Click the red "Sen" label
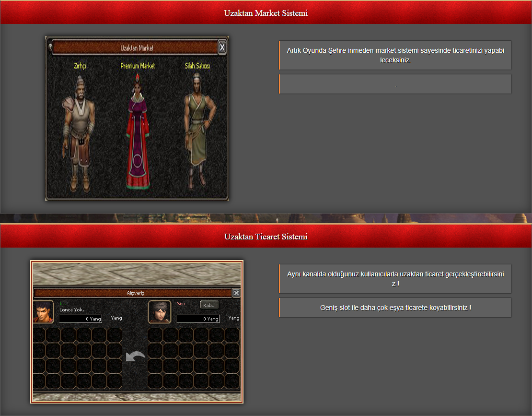The image size is (532, 416). (181, 304)
